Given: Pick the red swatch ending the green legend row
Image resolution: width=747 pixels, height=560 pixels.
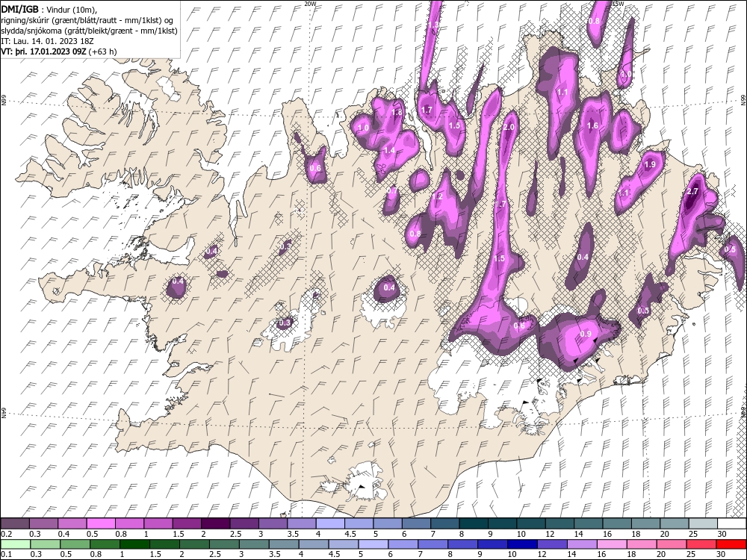Looking at the screenshot, I should (731, 544).
